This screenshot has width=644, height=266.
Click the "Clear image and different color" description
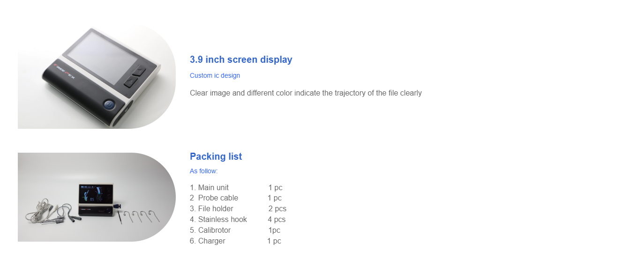[306, 93]
